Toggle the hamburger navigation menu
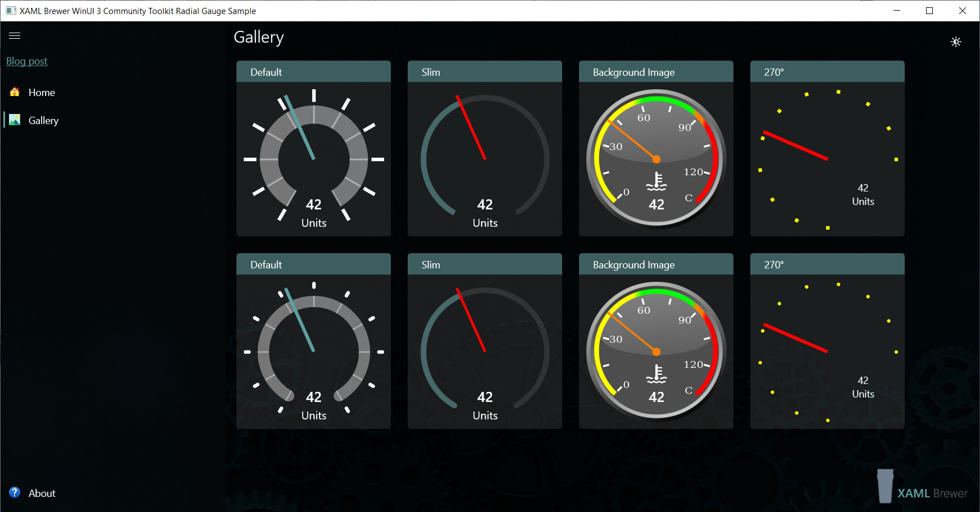 click(15, 35)
